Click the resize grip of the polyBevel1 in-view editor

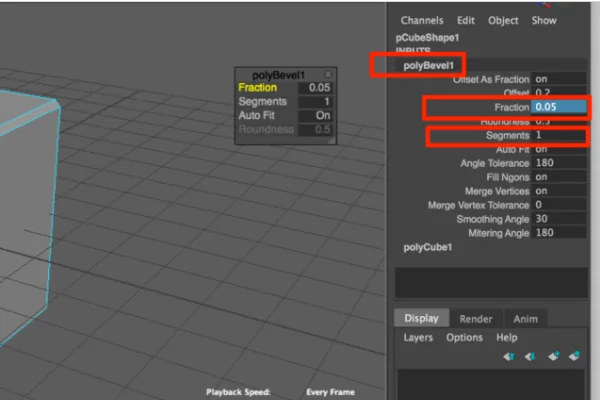(331, 140)
